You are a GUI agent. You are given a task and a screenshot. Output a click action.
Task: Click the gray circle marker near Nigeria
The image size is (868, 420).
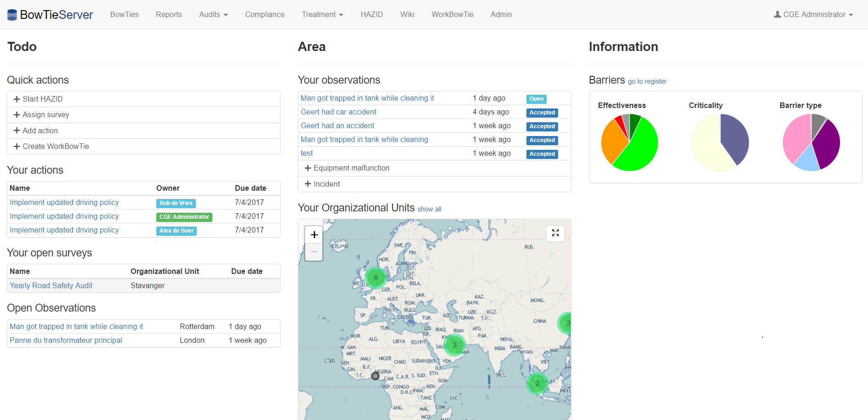point(375,376)
